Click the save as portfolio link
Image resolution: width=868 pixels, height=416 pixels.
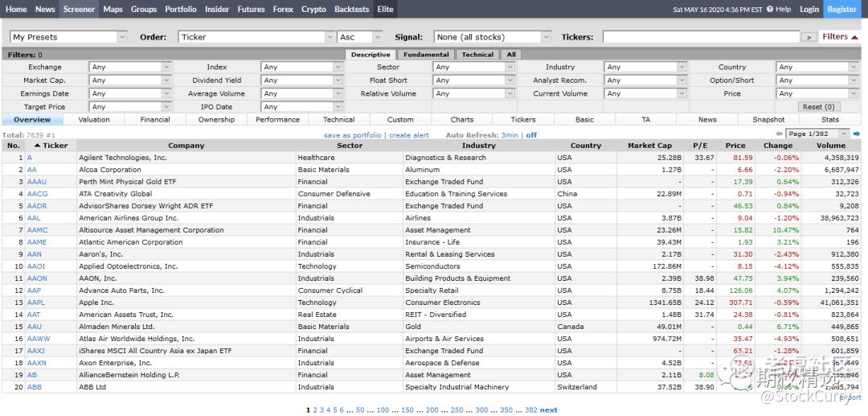pos(353,135)
